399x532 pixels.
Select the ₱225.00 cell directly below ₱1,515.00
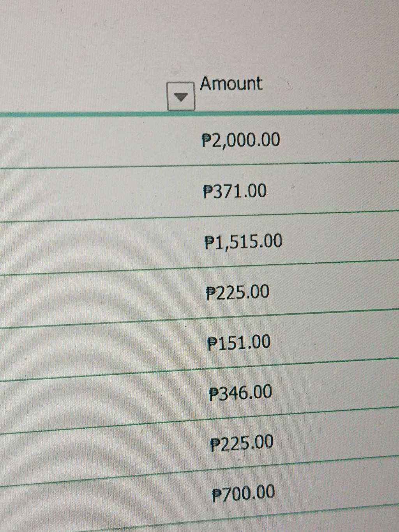(237, 292)
